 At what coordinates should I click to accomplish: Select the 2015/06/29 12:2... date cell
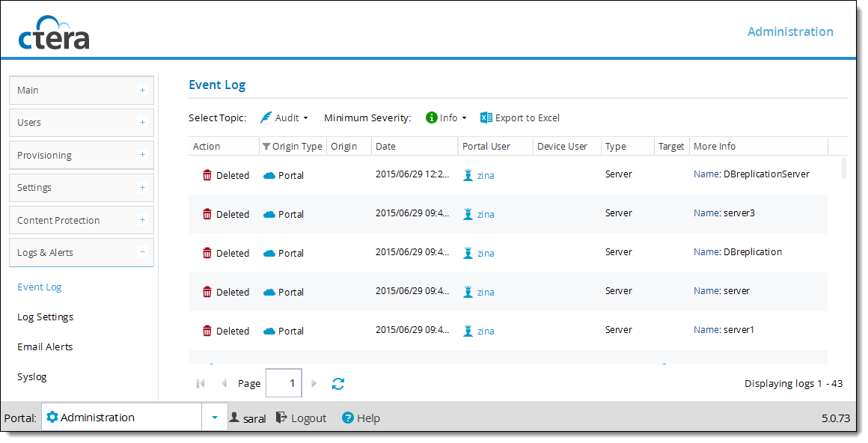click(412, 174)
